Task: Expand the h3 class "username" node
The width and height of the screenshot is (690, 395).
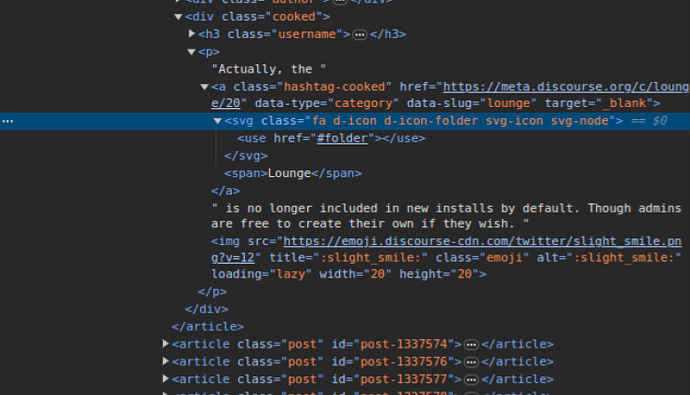Action: pos(191,33)
